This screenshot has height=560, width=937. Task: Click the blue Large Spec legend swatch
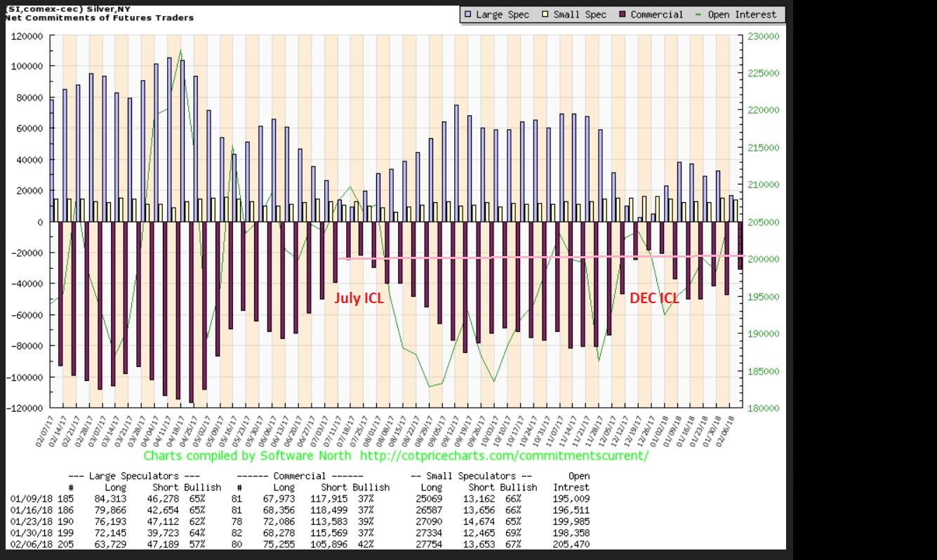(x=467, y=15)
